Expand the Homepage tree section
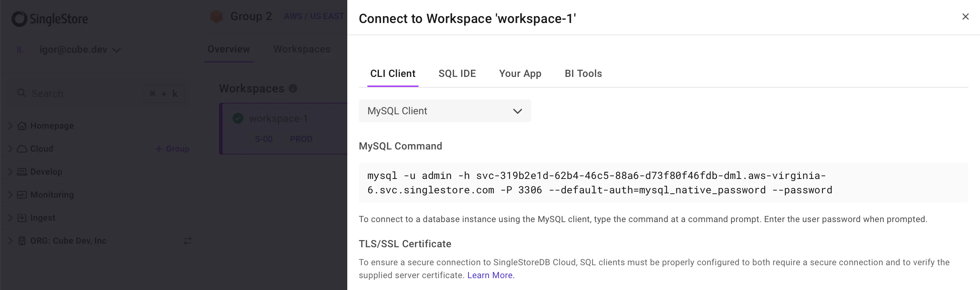This screenshot has height=290, width=980. pos(10,126)
